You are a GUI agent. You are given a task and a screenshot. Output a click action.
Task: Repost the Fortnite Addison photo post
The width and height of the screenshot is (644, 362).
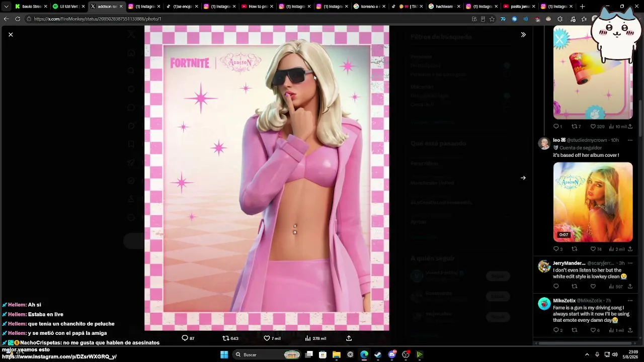pyautogui.click(x=230, y=338)
